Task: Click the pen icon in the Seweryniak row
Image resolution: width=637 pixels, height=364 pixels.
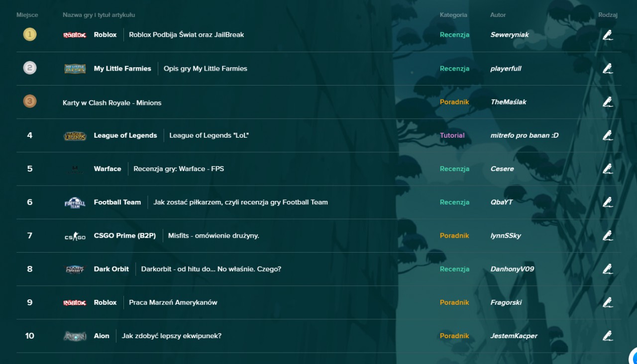Action: 607,35
